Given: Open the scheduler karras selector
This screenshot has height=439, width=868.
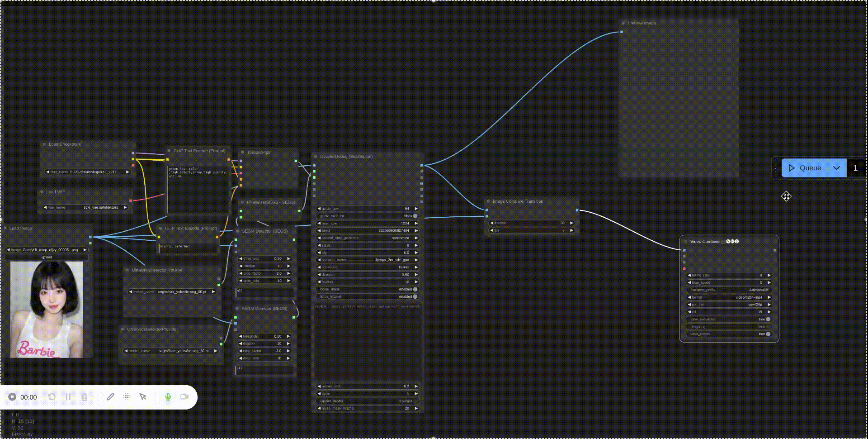Looking at the screenshot, I should click(368, 267).
